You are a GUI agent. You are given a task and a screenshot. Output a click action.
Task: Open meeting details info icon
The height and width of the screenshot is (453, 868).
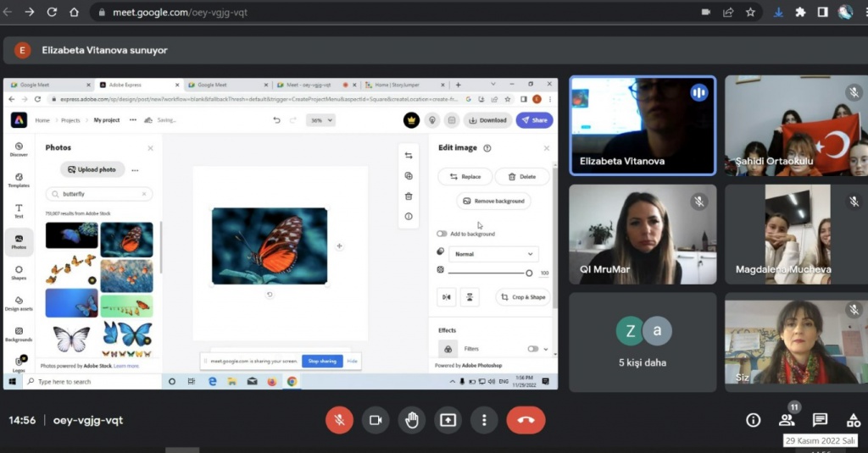click(x=753, y=420)
